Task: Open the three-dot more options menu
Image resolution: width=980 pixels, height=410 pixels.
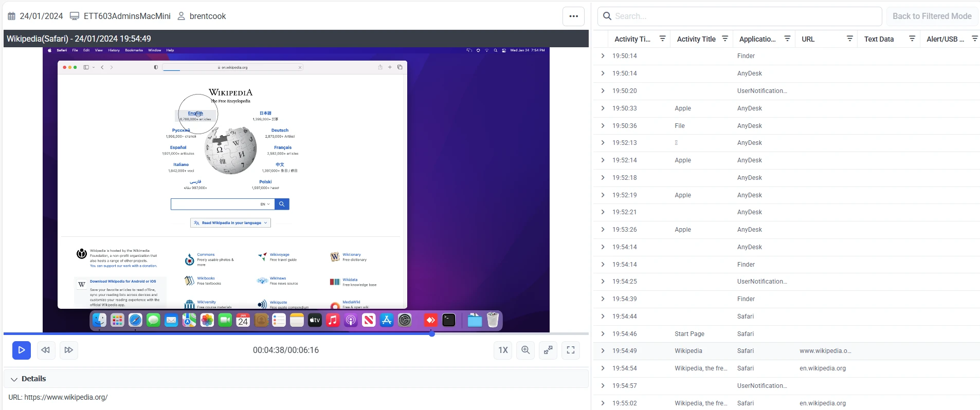Action: coord(573,16)
